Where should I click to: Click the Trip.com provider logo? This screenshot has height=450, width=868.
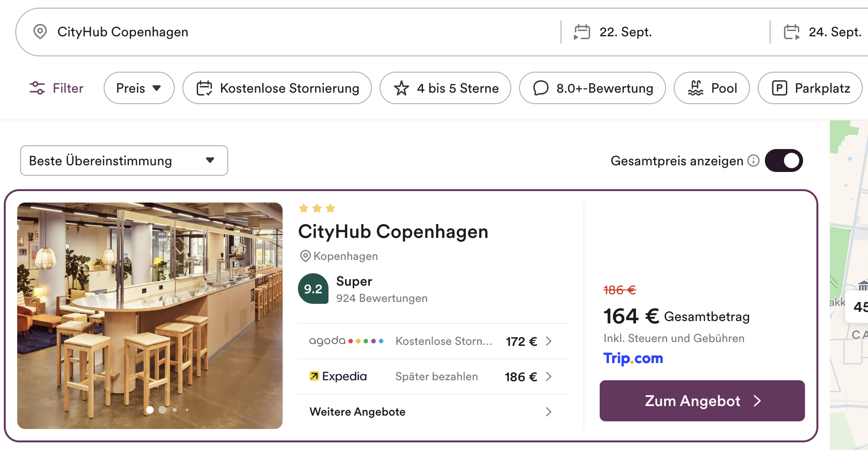633,358
